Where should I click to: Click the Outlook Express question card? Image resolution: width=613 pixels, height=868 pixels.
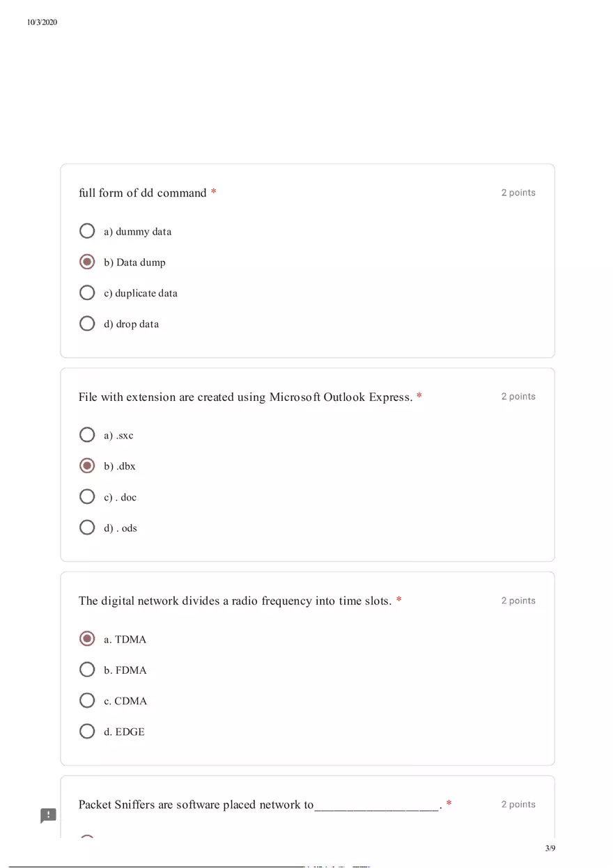click(307, 464)
